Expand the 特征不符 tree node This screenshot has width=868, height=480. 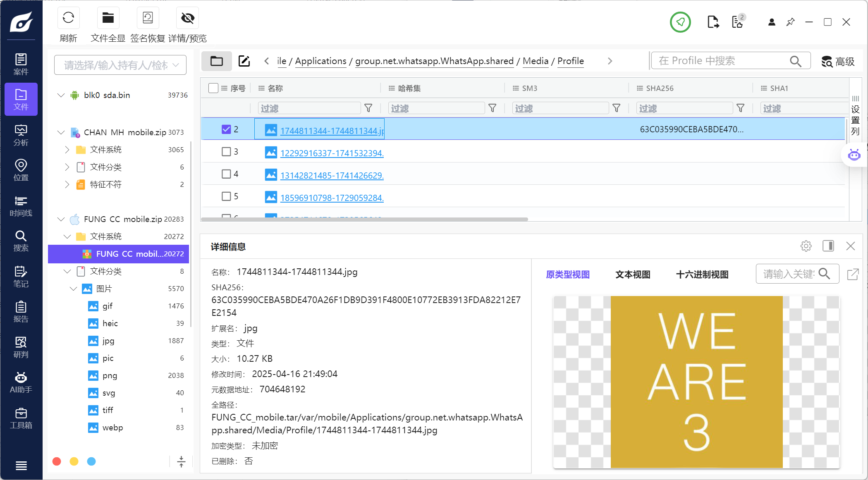(67, 184)
